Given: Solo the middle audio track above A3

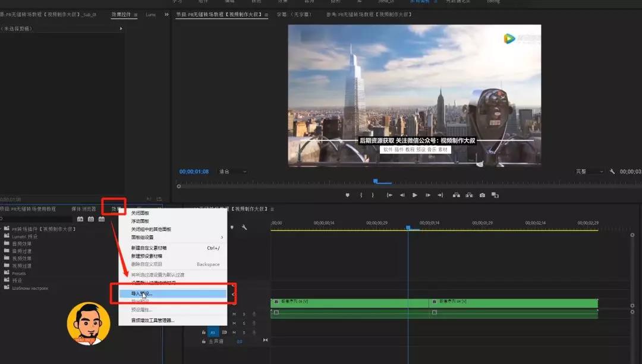Looking at the screenshot, I should tap(244, 323).
